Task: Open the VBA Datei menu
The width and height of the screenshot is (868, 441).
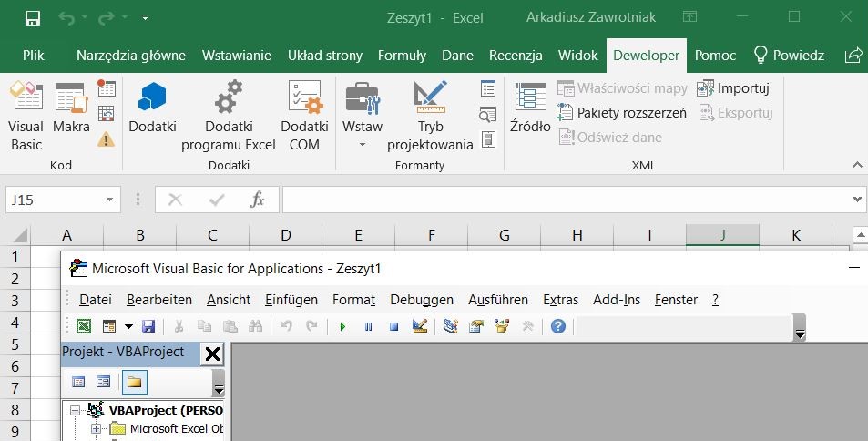Action: point(96,300)
